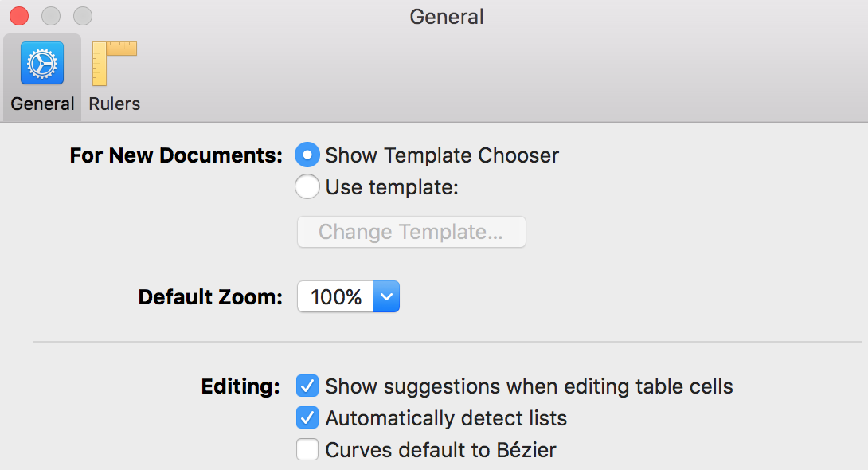The height and width of the screenshot is (470, 868).
Task: Uncheck the Show suggestions checkbox
Action: tap(307, 387)
